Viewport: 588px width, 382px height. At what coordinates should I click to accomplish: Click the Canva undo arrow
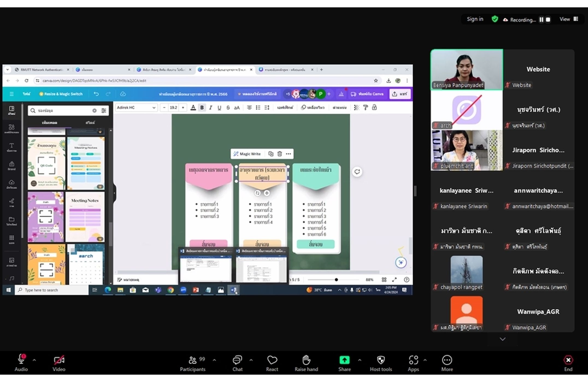[x=96, y=94]
